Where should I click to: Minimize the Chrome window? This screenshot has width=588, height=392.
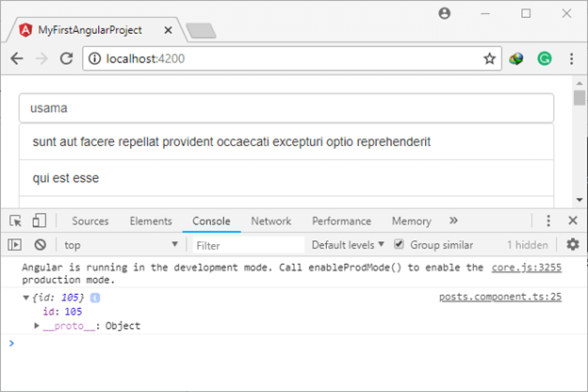click(485, 13)
